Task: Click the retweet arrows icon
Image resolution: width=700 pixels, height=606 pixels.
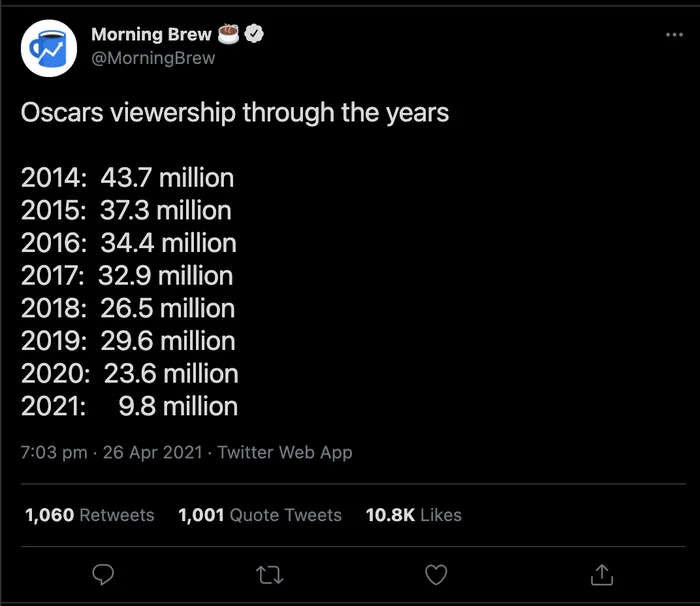Action: (269, 575)
